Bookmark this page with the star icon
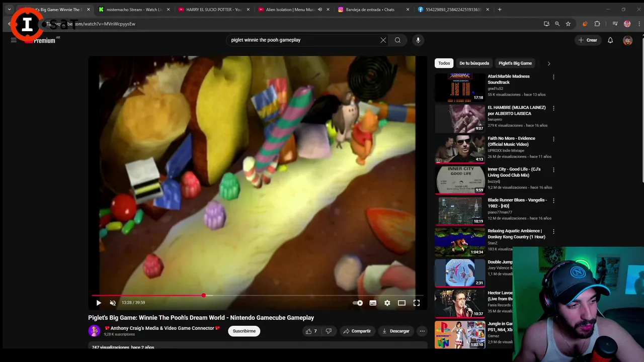Image resolution: width=644 pixels, height=362 pixels. (568, 24)
